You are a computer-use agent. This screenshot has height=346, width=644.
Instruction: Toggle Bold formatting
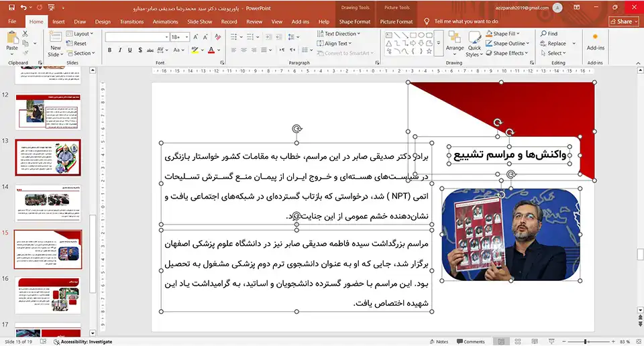pyautogui.click(x=109, y=50)
